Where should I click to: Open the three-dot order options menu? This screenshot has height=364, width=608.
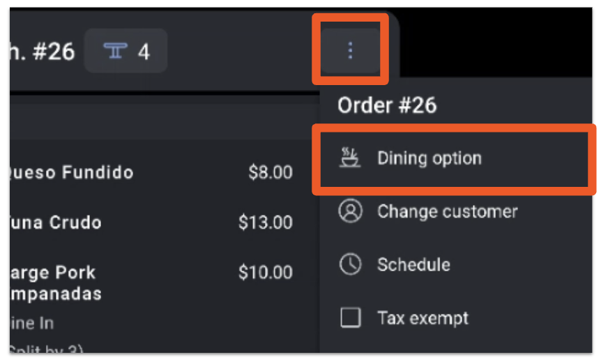tap(350, 50)
